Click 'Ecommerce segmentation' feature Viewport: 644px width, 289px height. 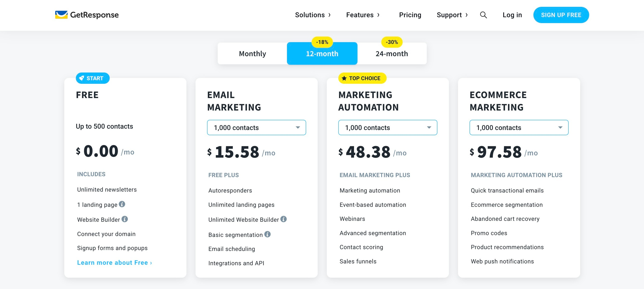coord(507,205)
